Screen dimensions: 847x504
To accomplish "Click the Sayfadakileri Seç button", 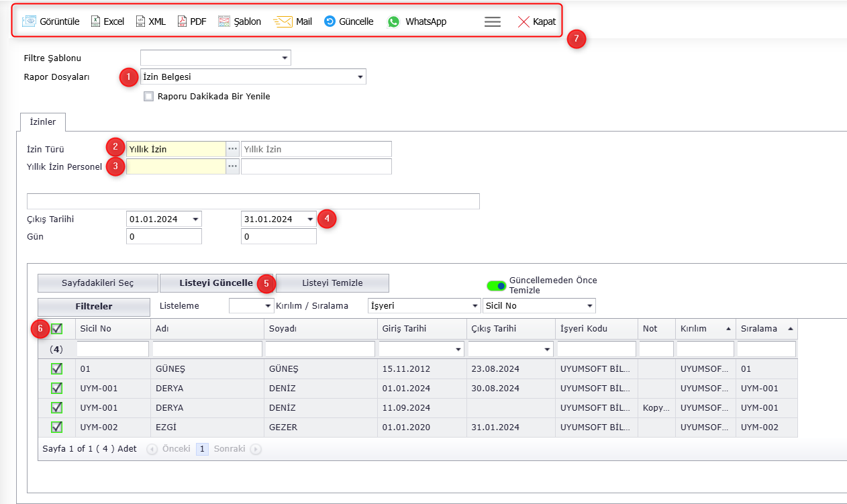I will pyautogui.click(x=98, y=283).
